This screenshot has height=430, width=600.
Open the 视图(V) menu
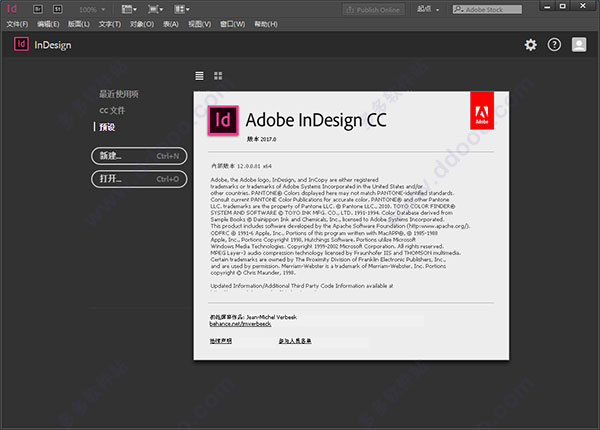199,24
